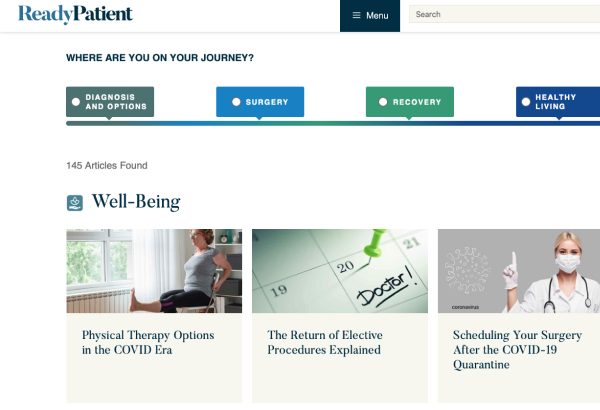Image resolution: width=600 pixels, height=410 pixels.
Task: Click the hamburger menu icon
Action: (x=356, y=16)
